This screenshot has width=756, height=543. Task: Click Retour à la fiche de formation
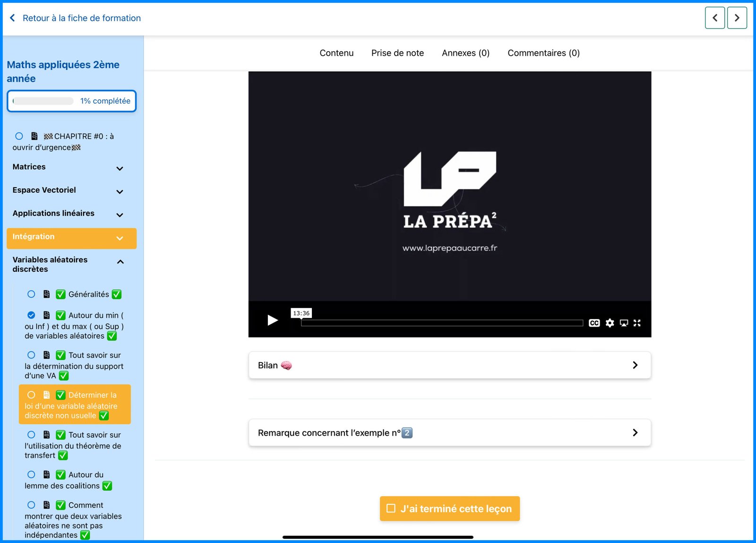point(82,18)
